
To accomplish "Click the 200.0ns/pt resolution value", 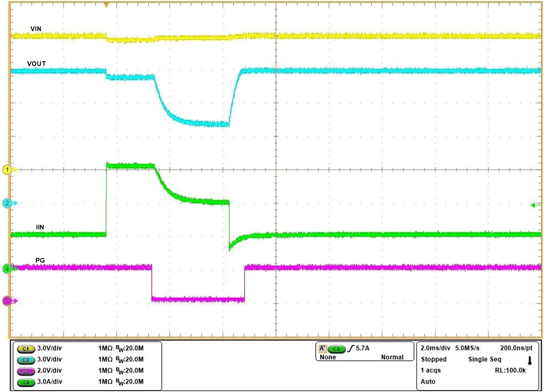I will pos(516,348).
